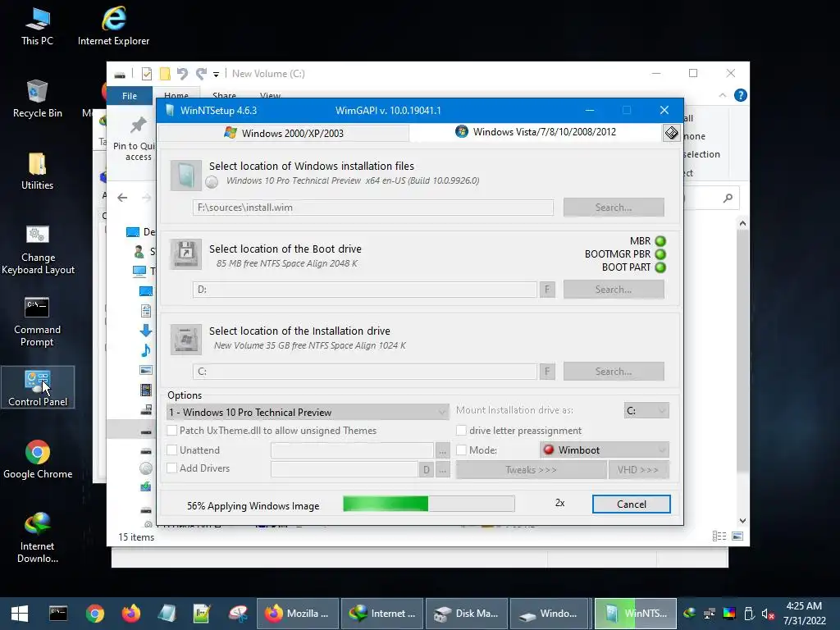The image size is (840, 630).
Task: Enable the Unattend checkbox
Action: pos(172,450)
